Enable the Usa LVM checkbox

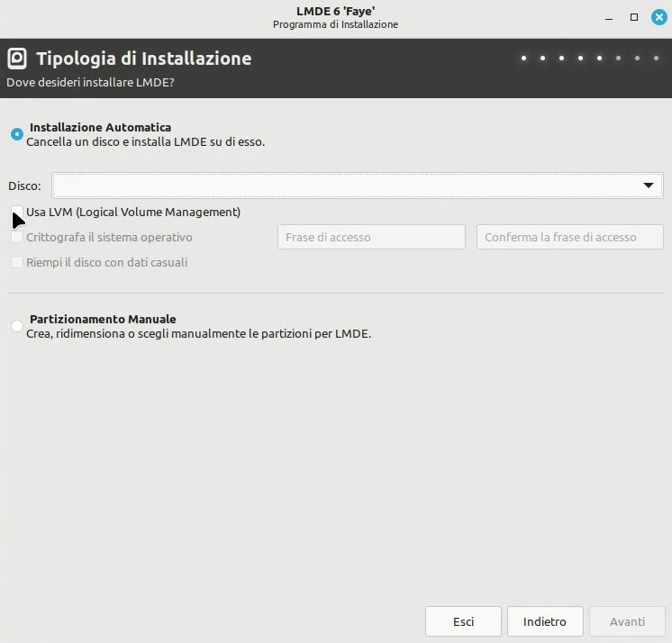click(17, 212)
